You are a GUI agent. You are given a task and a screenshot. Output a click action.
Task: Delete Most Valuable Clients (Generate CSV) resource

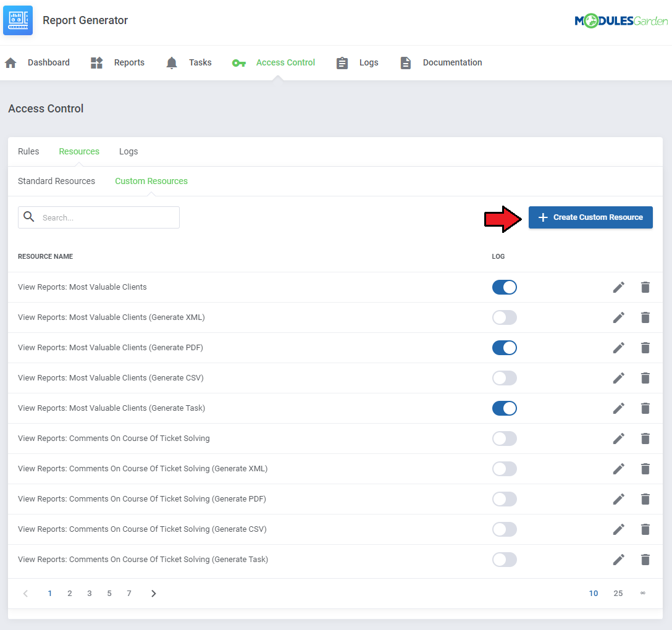645,378
